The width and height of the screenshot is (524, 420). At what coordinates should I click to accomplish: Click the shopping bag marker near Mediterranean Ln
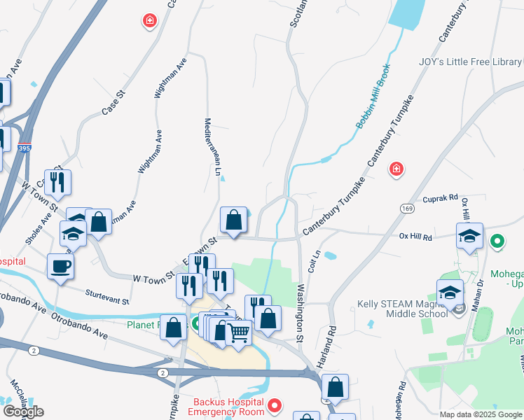(233, 222)
